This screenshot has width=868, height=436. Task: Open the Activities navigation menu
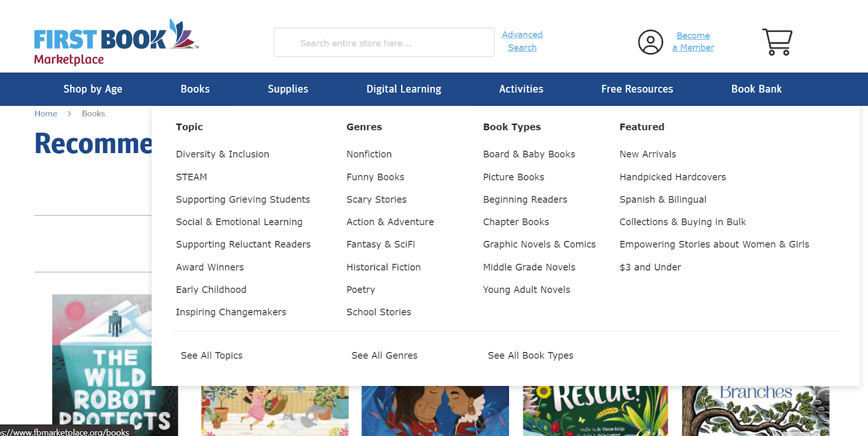521,89
